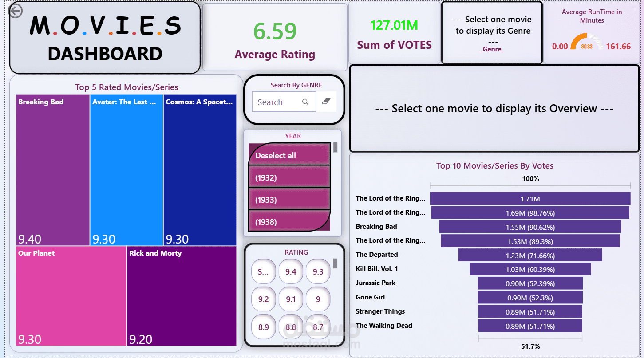This screenshot has width=644, height=358.
Task: Click the 1.71M funnel bar
Action: (x=530, y=198)
